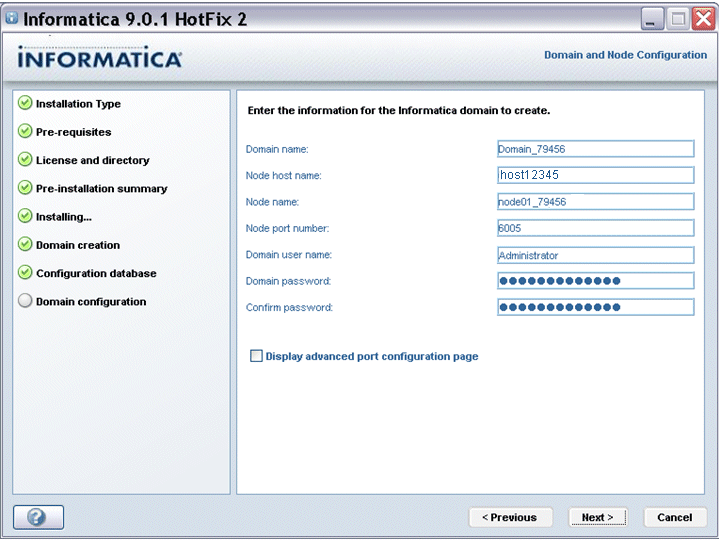
Task: Click the 'Node host name:' label
Action: point(283,175)
